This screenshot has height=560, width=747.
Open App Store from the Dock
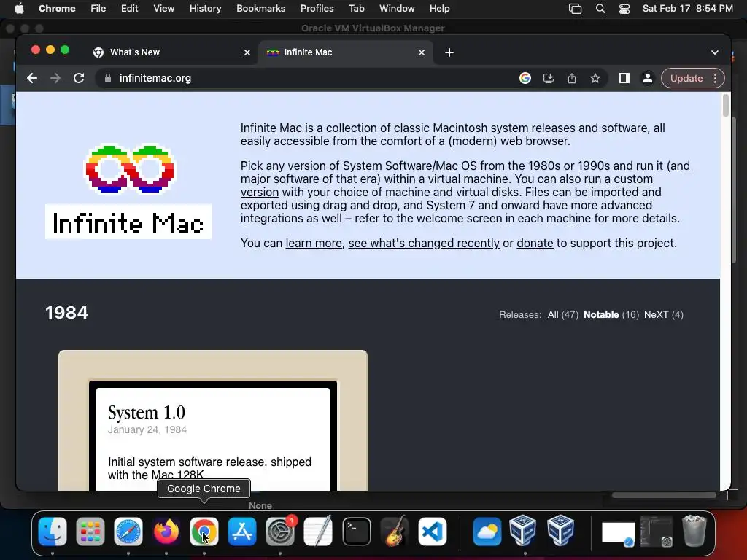pos(242,532)
